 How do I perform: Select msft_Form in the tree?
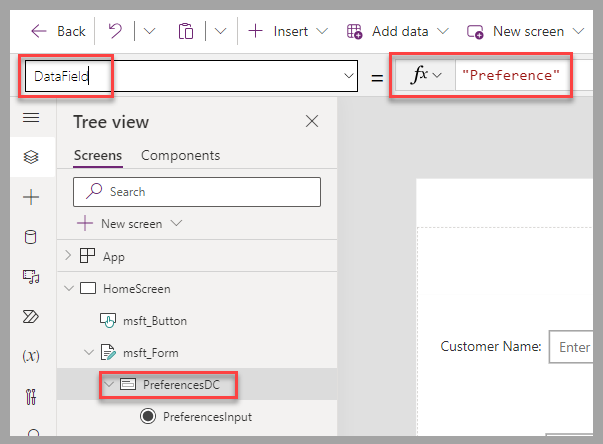coord(151,353)
